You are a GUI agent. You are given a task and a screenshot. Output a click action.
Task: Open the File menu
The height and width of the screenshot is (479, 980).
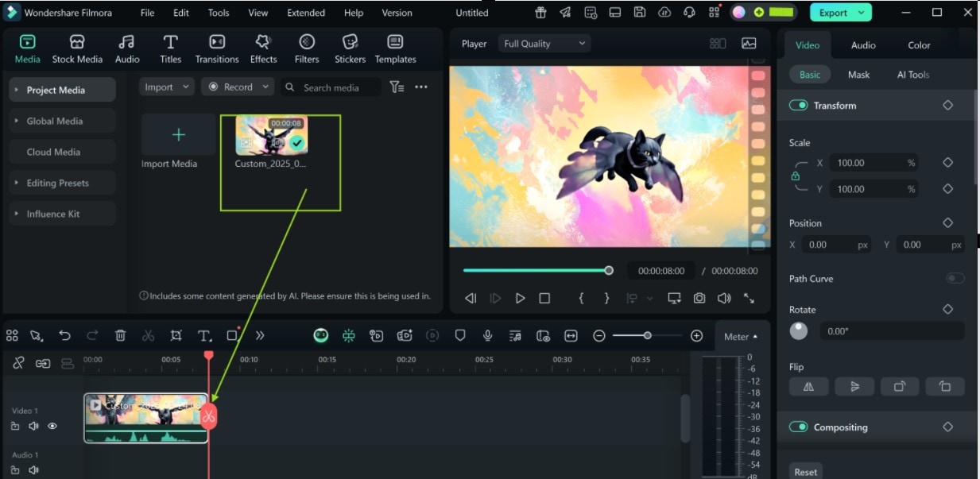coord(148,13)
